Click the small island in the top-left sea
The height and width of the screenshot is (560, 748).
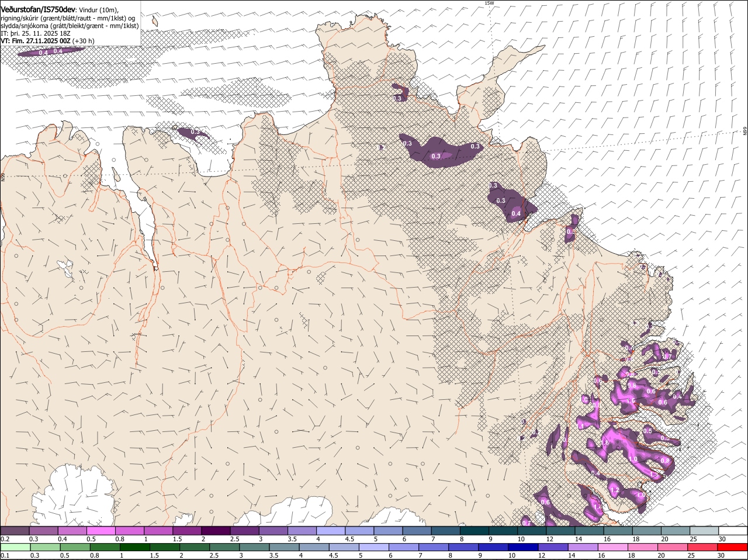pos(155,22)
